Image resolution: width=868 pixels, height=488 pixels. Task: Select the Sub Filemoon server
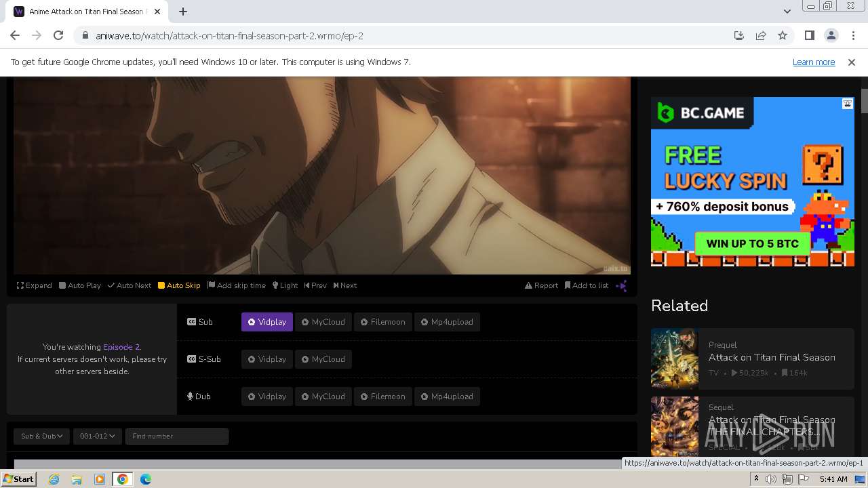[383, 322]
